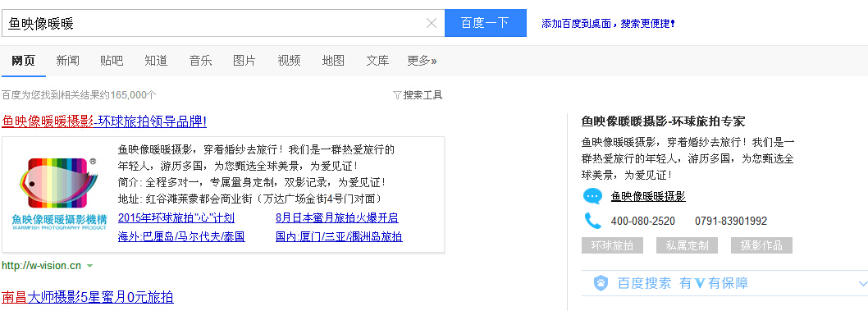The width and height of the screenshot is (868, 311).
Task: Click the 环球旅拍 tag button
Action: [612, 245]
